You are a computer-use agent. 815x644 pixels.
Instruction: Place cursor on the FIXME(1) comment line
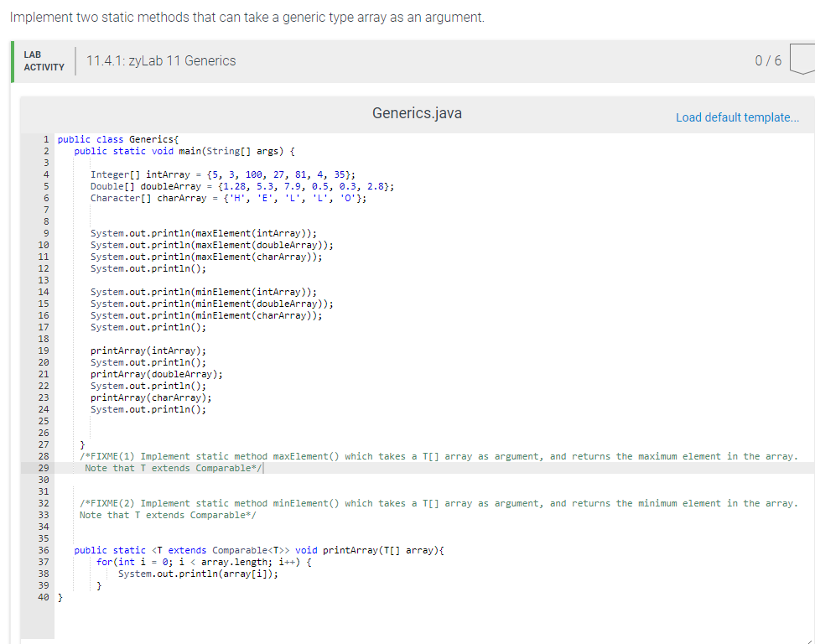pyautogui.click(x=335, y=456)
